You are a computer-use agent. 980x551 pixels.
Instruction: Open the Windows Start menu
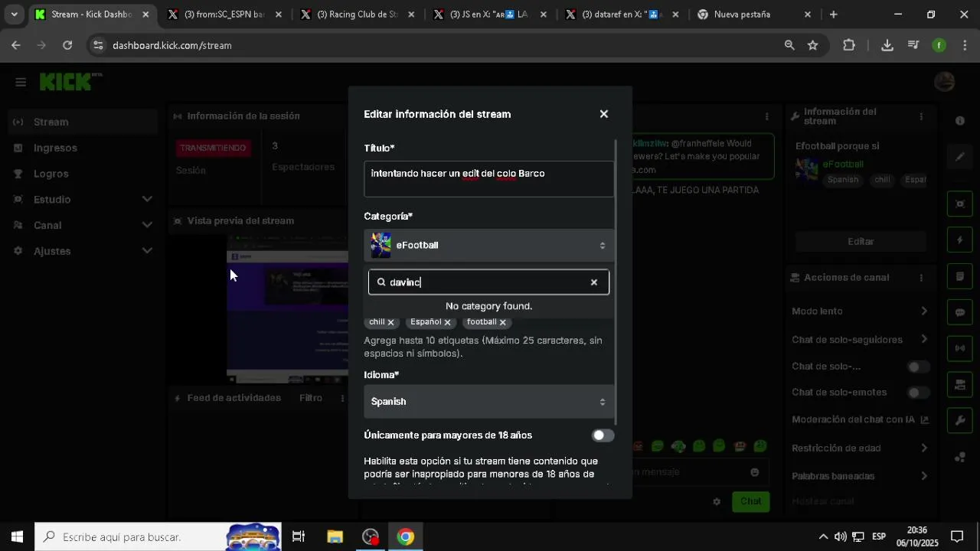tap(17, 536)
